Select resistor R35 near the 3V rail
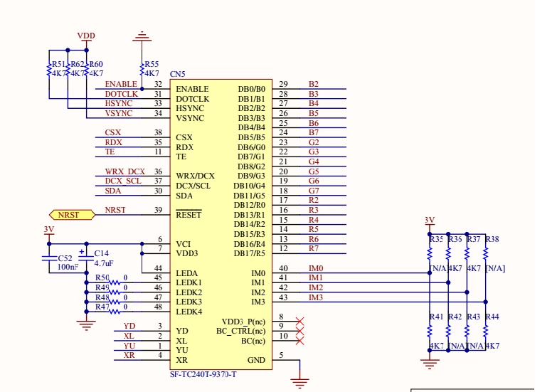This screenshot has width=557, height=392. [430, 253]
